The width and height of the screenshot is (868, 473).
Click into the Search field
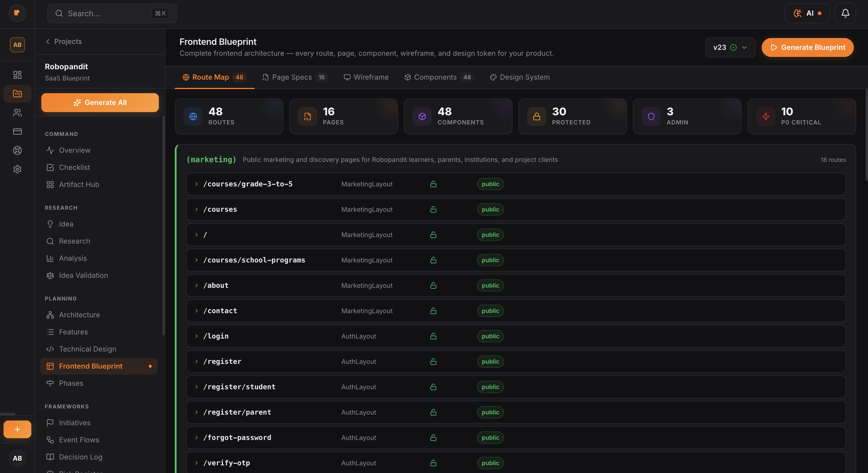click(x=111, y=14)
